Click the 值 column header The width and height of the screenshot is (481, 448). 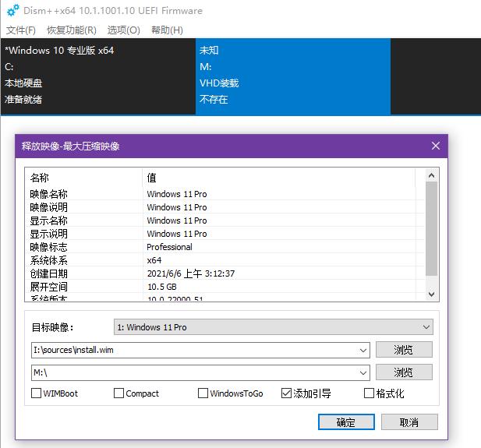point(278,177)
